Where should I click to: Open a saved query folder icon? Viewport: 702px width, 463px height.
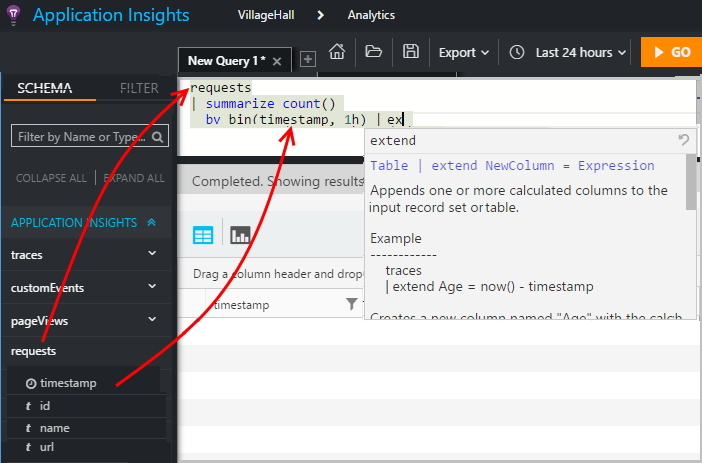coord(373,52)
